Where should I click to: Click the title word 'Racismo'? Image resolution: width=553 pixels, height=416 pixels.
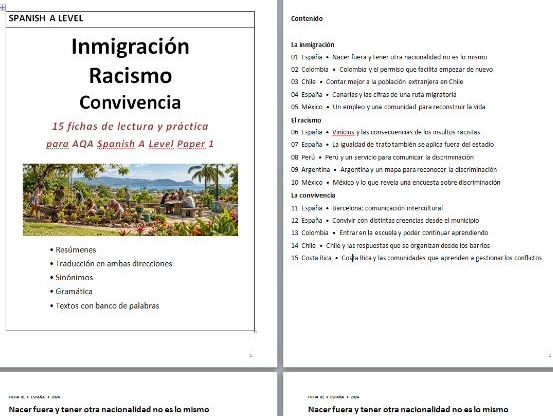[130, 76]
